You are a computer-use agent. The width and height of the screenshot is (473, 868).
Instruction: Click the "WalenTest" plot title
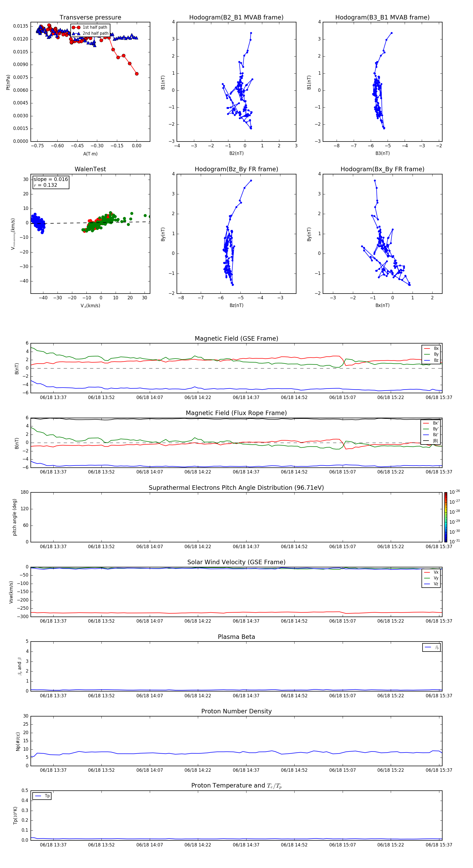click(x=90, y=169)
